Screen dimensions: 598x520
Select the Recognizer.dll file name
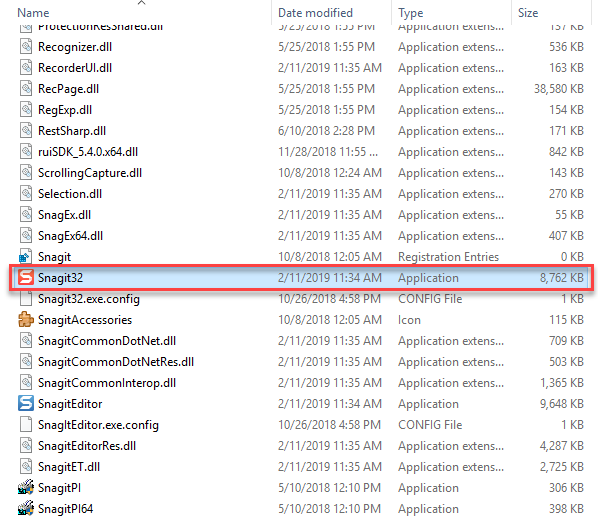75,47
